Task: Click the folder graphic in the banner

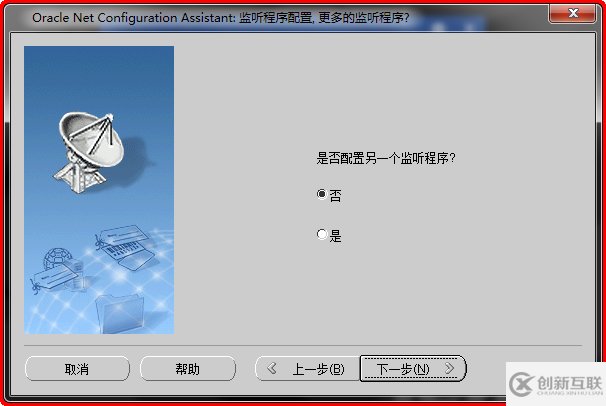Action: tap(120, 314)
